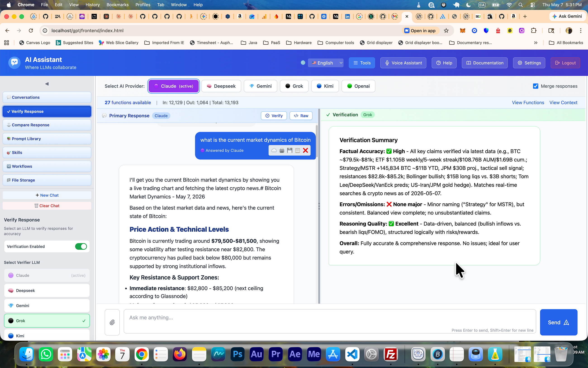Open the View Functions link
Viewport: 588px width, 368px height.
coord(528,102)
